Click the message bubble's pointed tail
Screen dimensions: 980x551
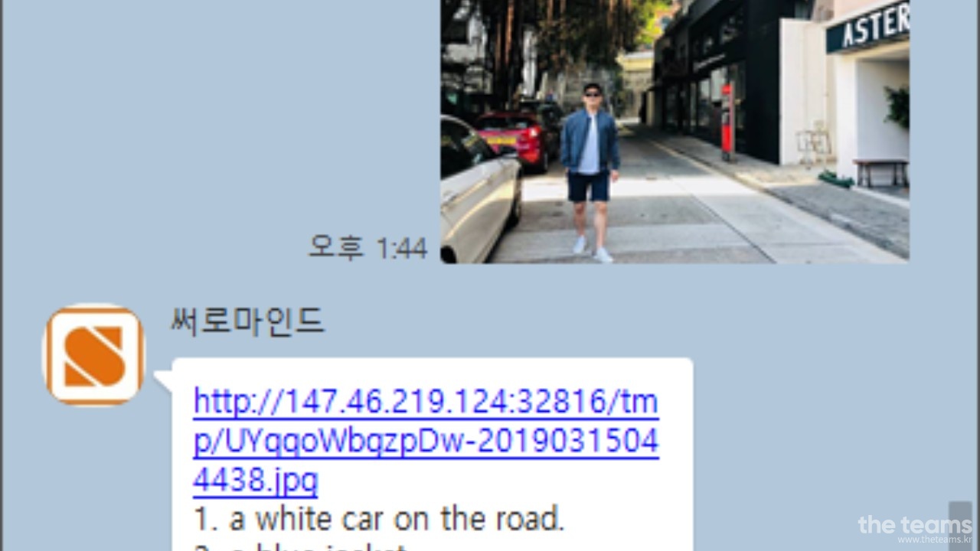(164, 380)
